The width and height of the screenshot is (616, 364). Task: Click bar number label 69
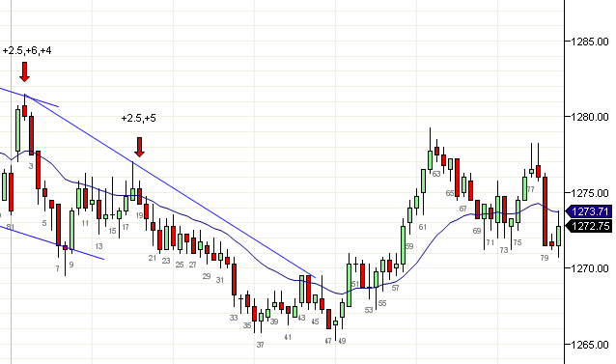477,231
